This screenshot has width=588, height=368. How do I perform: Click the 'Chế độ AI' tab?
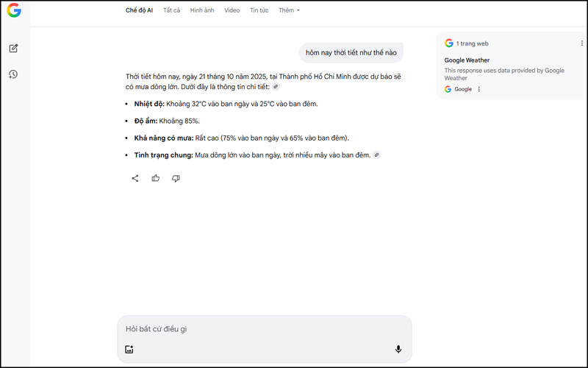pos(139,10)
